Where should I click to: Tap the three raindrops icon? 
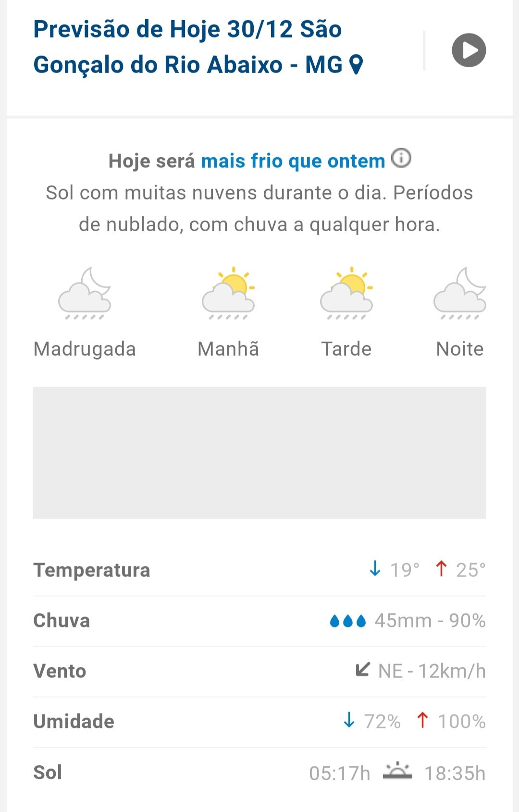pos(348,621)
